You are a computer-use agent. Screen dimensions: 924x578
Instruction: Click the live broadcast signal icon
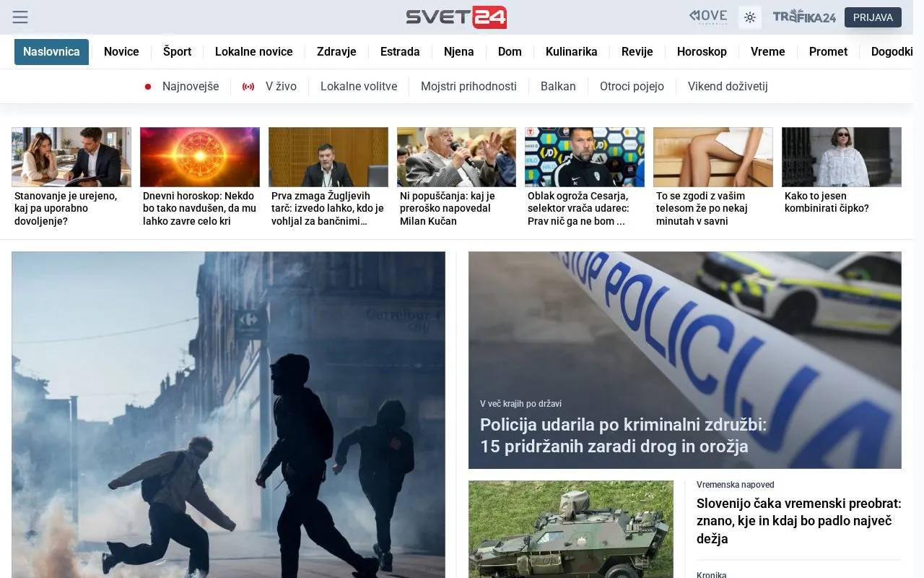248,87
